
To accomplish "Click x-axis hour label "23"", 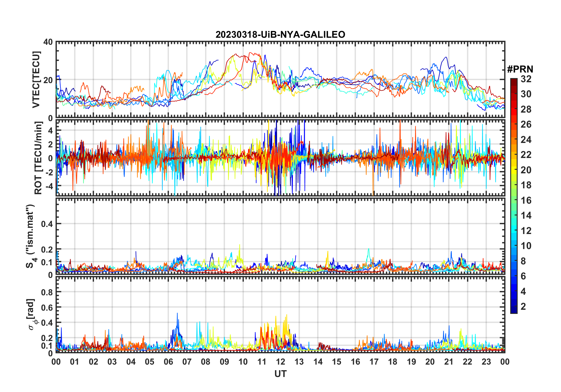I will tap(486, 362).
